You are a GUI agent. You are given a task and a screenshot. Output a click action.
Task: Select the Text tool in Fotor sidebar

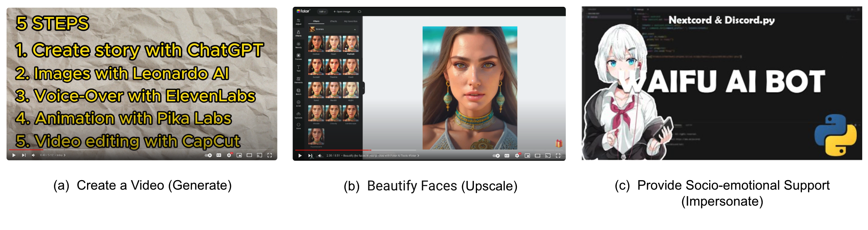coord(298,68)
